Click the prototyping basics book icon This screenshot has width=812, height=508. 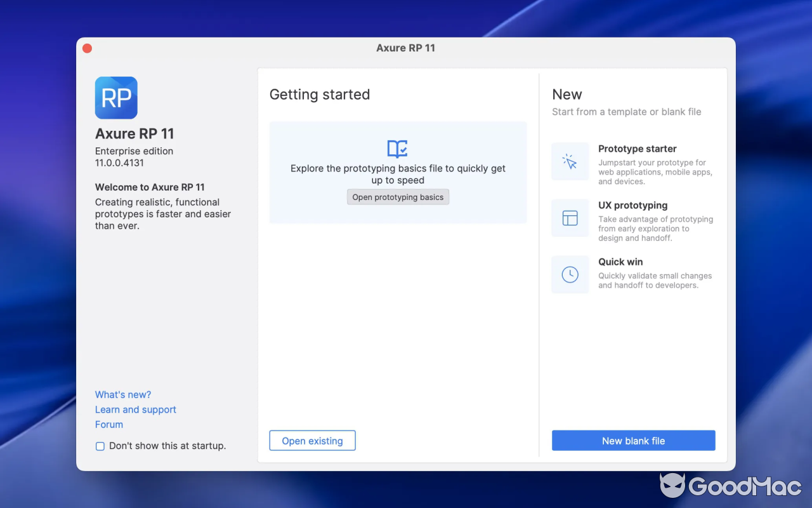(x=398, y=149)
